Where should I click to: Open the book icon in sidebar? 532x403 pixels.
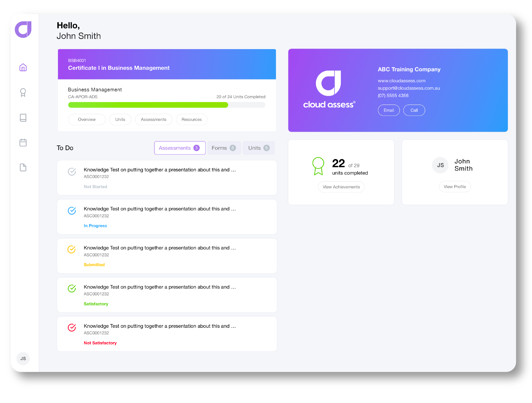[23, 118]
